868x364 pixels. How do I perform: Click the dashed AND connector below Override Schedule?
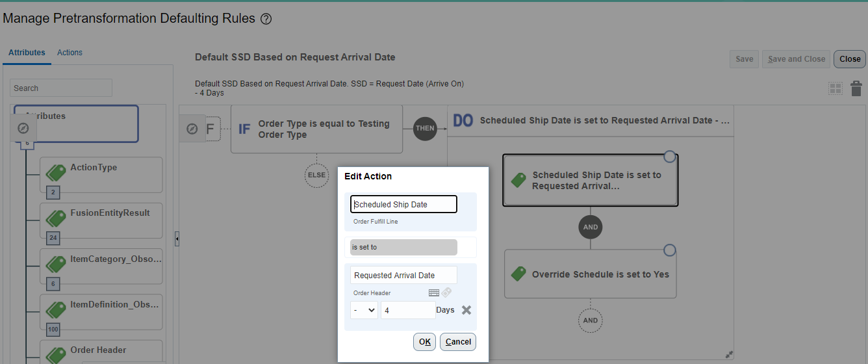[x=591, y=320]
